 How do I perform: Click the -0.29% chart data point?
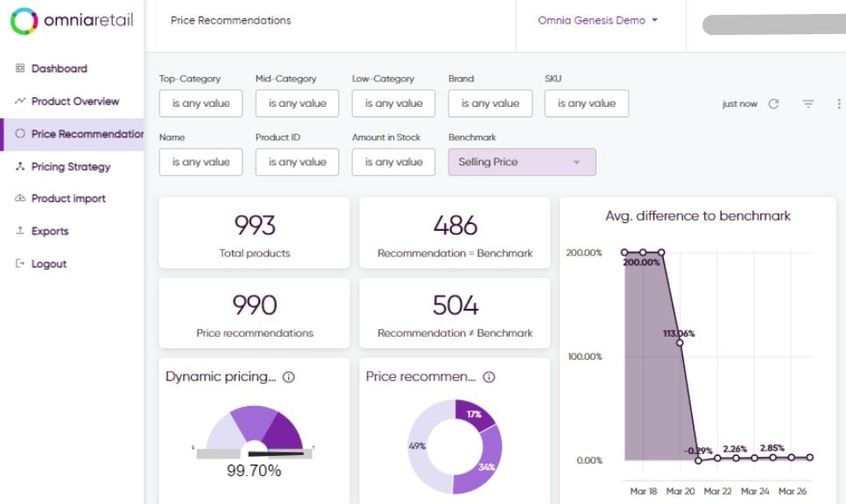698,460
